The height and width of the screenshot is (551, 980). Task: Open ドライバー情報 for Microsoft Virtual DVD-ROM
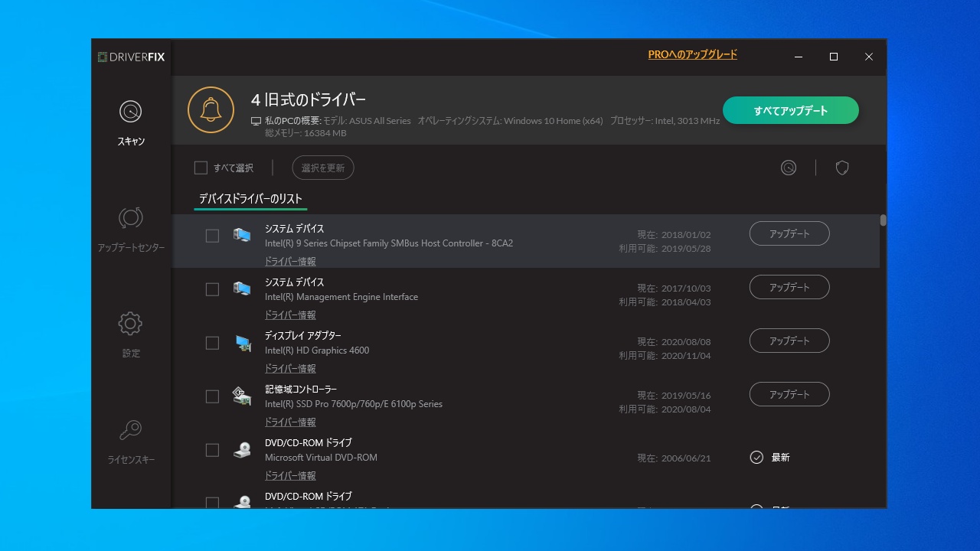[290, 476]
